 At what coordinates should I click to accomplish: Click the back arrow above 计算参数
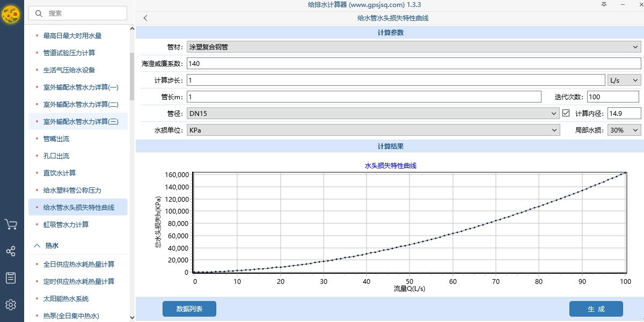pyautogui.click(x=145, y=18)
